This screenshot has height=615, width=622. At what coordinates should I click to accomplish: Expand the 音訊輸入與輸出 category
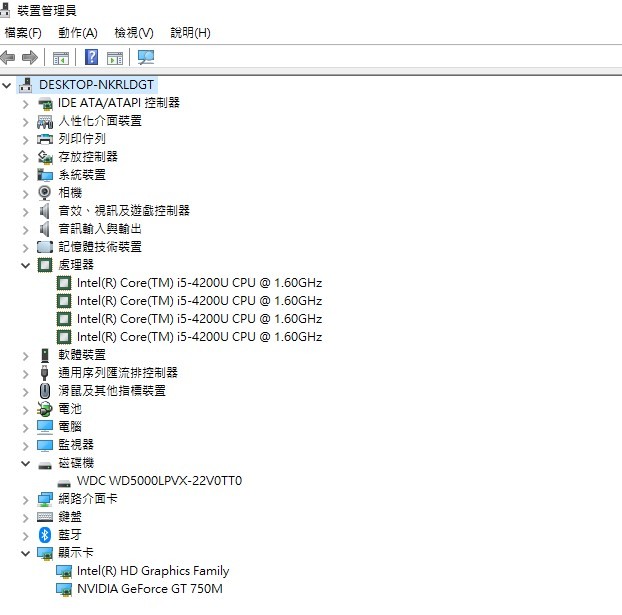[x=25, y=230]
